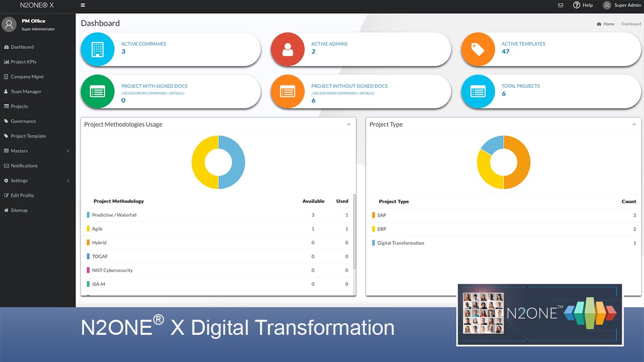
Task: Click the Help question mark icon
Action: click(x=577, y=5)
